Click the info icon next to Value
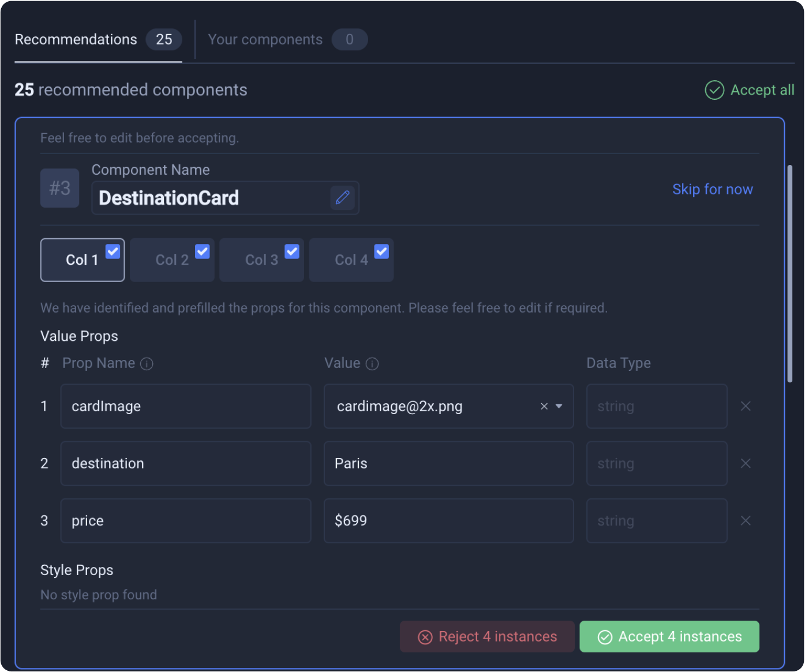 pos(372,364)
